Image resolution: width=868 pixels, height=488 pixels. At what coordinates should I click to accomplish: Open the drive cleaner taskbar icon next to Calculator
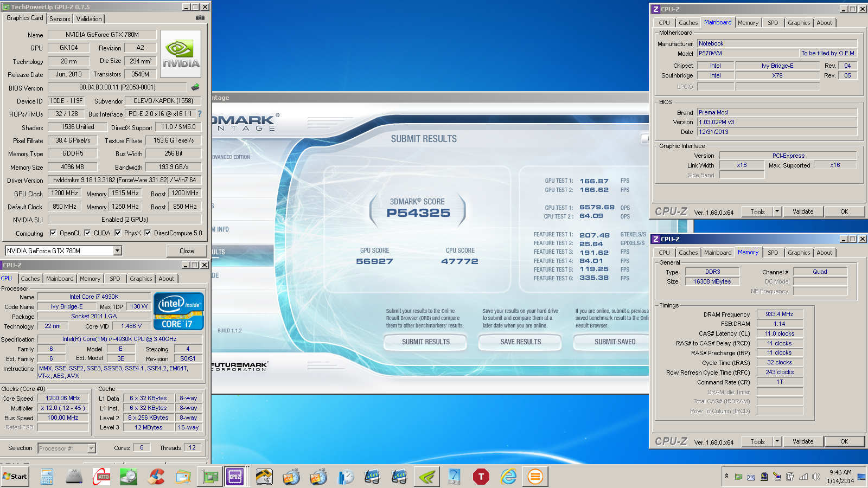[x=74, y=477]
